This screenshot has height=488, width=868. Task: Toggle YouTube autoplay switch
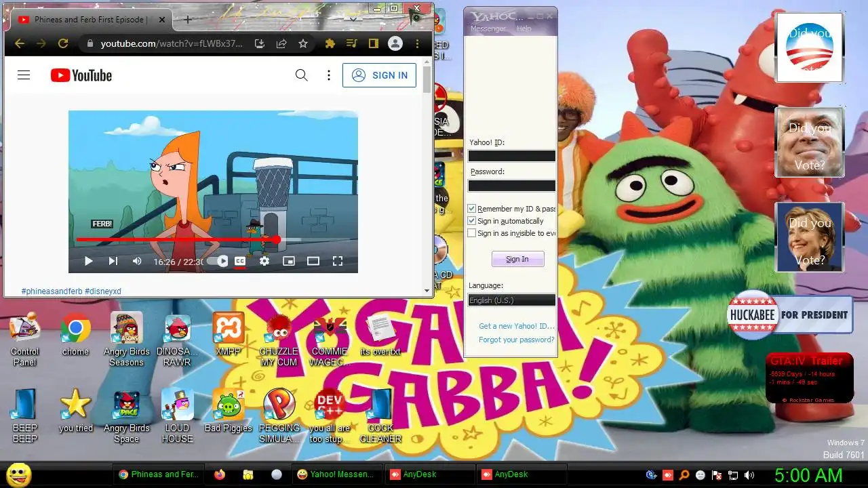(x=218, y=261)
